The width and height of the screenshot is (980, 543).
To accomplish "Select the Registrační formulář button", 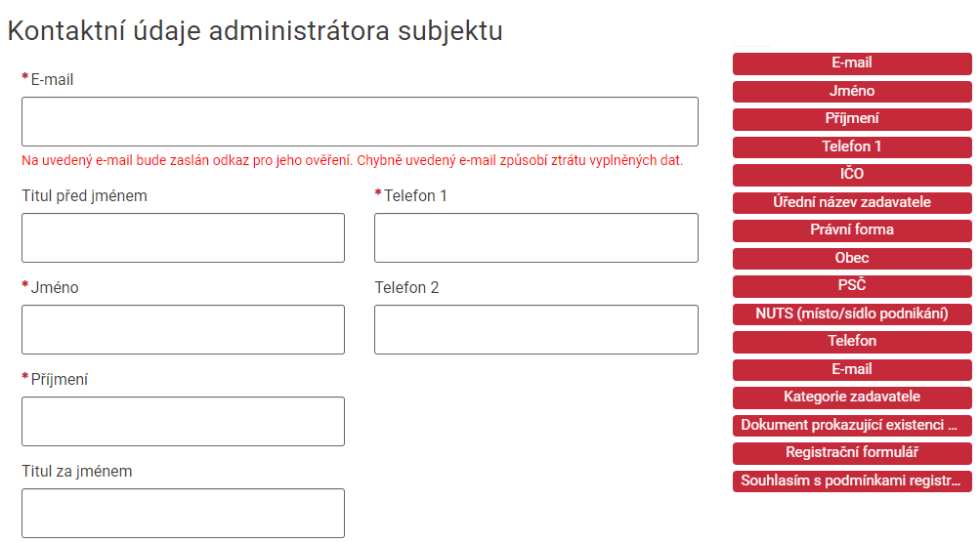I will click(x=852, y=453).
